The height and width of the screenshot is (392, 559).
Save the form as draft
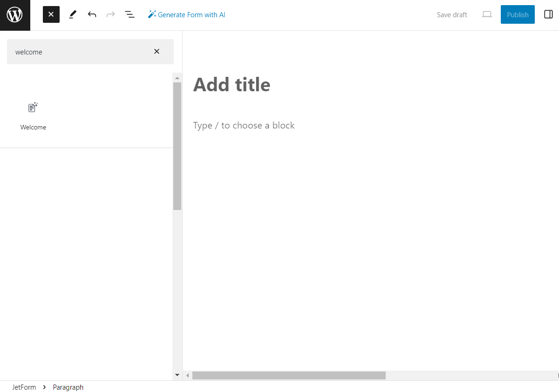coord(451,14)
